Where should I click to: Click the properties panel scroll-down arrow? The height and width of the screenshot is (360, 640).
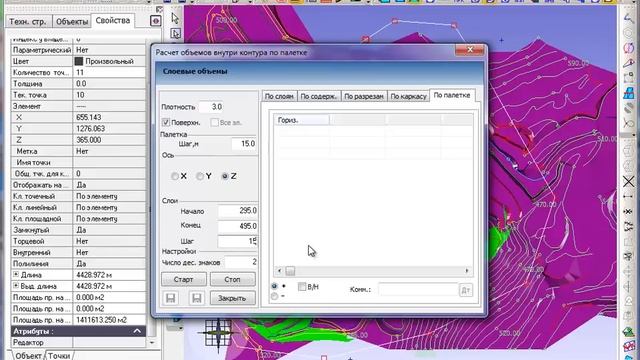click(x=152, y=342)
